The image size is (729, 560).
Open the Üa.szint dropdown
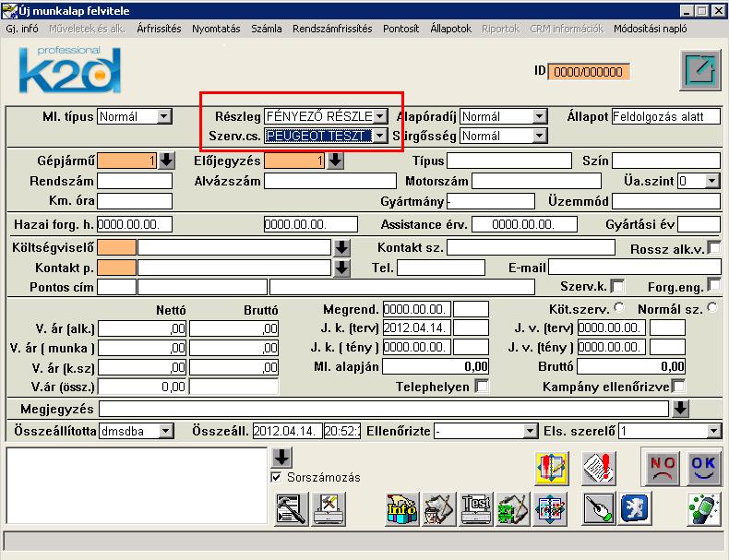tap(712, 181)
